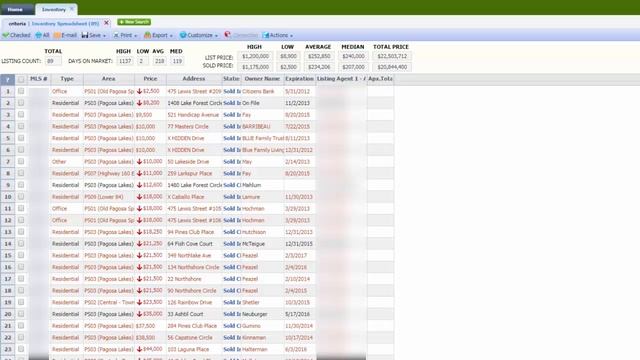Expand the Save dropdown arrow

click(104, 36)
